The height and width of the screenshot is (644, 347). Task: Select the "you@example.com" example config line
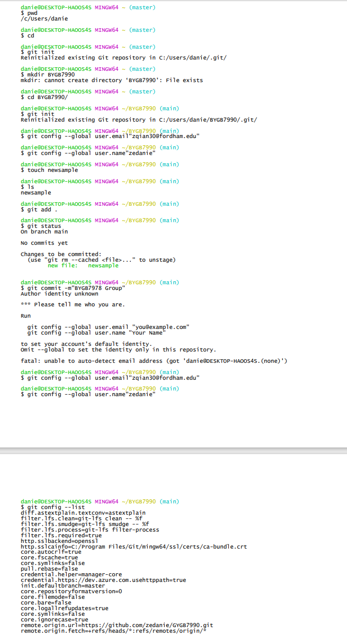pos(109,327)
